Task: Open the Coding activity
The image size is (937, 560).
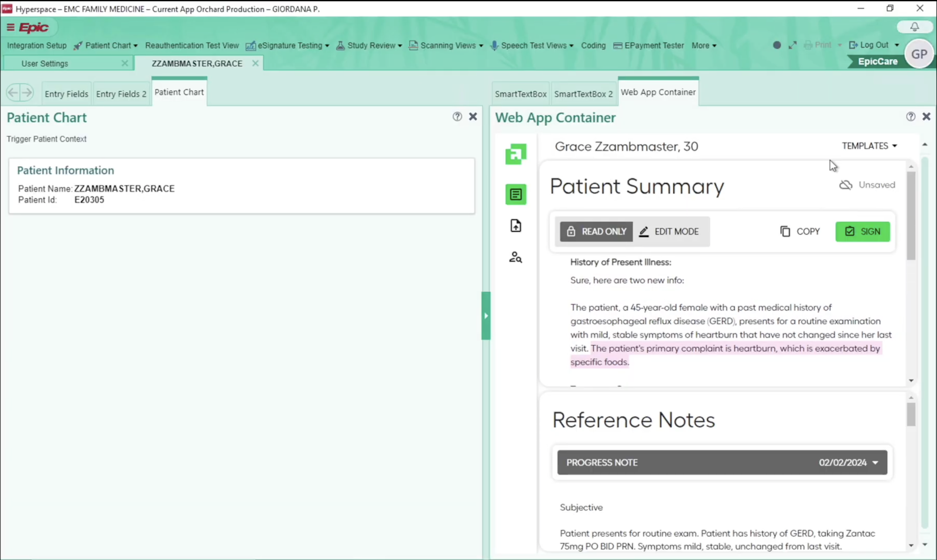Action: 593,46
